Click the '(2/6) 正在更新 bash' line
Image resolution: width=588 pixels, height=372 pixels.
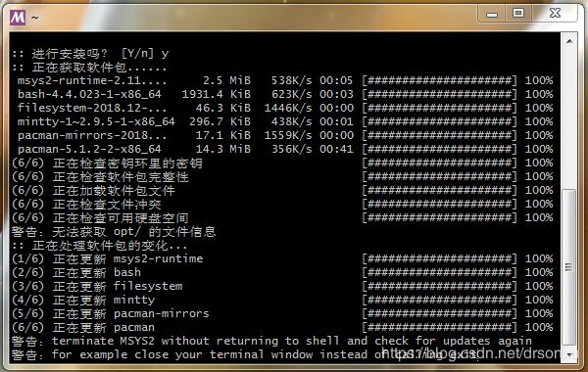pyautogui.click(x=282, y=272)
